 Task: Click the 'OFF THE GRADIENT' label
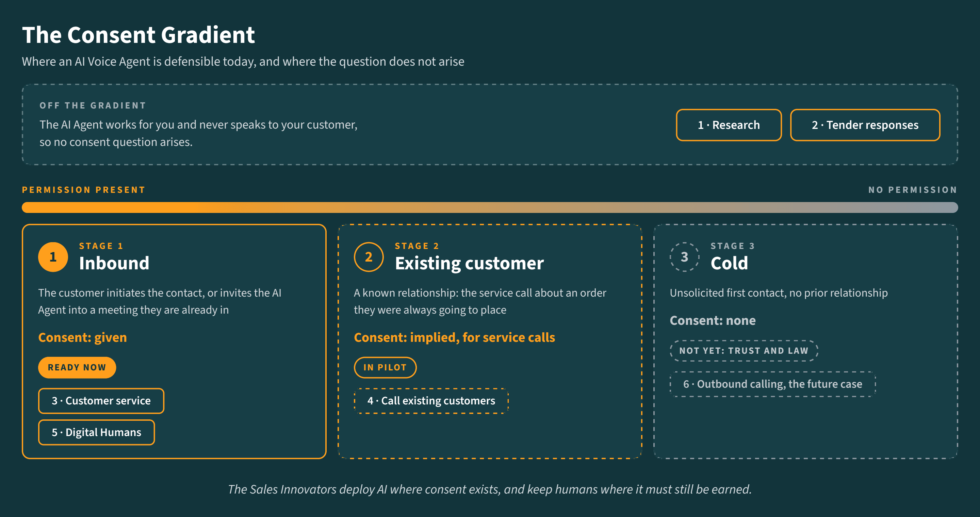click(93, 106)
